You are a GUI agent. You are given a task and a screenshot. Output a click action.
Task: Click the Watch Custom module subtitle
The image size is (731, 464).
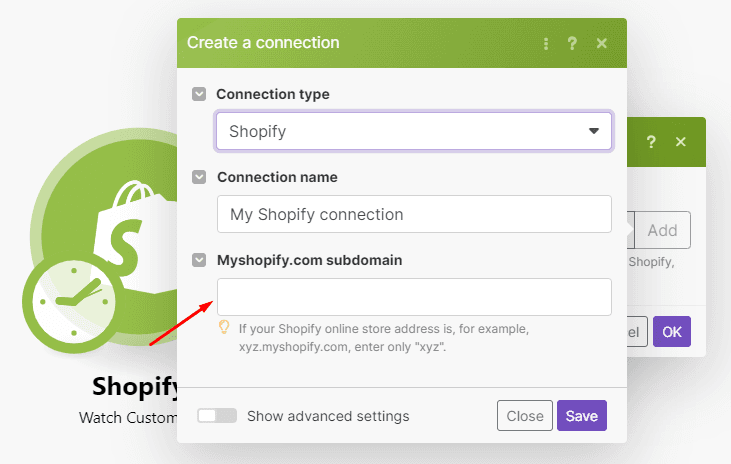pos(128,417)
